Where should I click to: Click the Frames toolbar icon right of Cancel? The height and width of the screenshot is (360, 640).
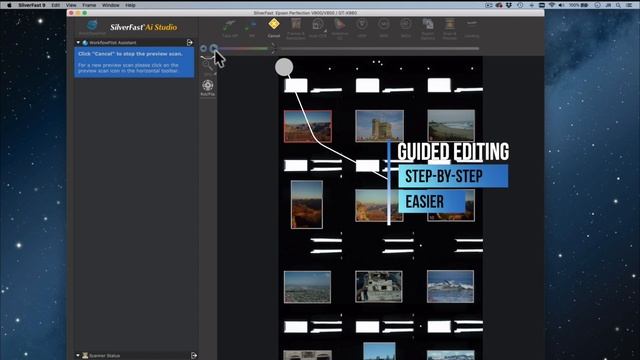click(296, 24)
